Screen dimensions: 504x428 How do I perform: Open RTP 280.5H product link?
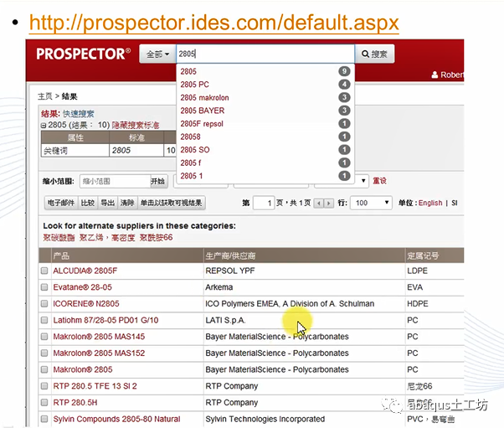75,403
